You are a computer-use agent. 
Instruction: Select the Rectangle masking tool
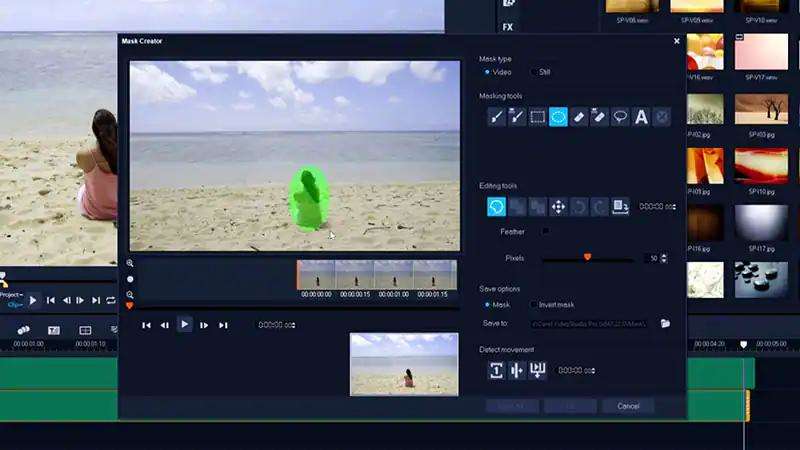point(538,117)
